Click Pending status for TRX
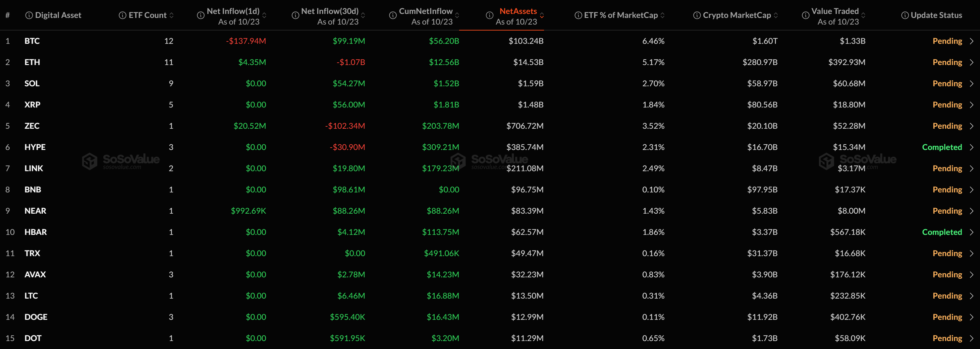This screenshot has height=349, width=980. [x=947, y=253]
